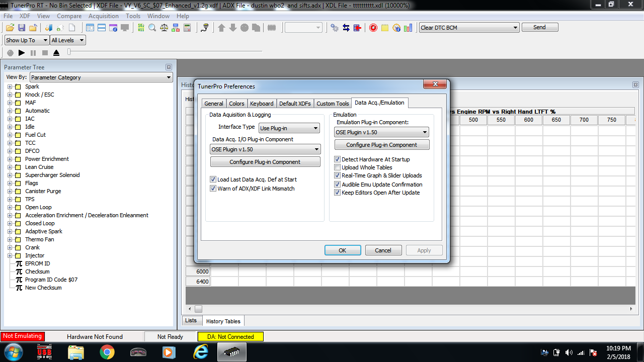Open TunerPro chip icon in taskbar

point(231,352)
